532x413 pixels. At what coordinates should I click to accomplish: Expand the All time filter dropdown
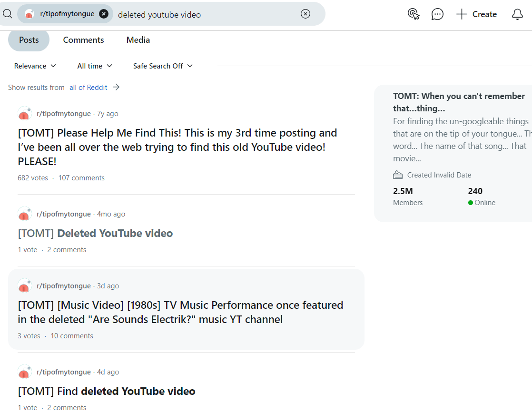95,66
